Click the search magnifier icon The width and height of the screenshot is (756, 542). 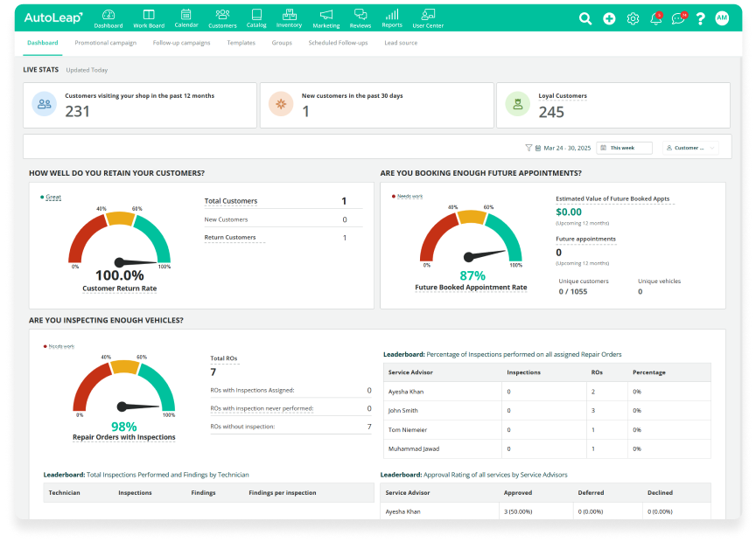click(x=585, y=18)
